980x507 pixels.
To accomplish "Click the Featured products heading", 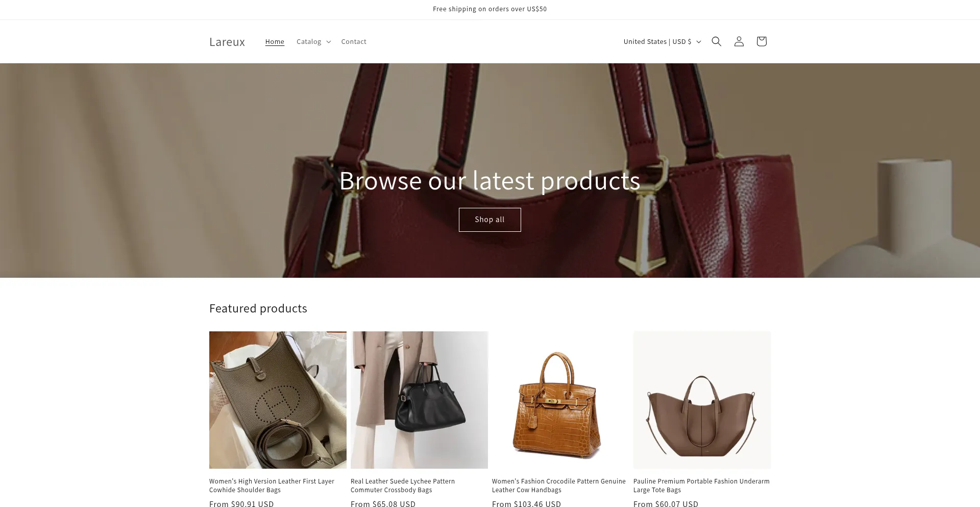I will [258, 308].
